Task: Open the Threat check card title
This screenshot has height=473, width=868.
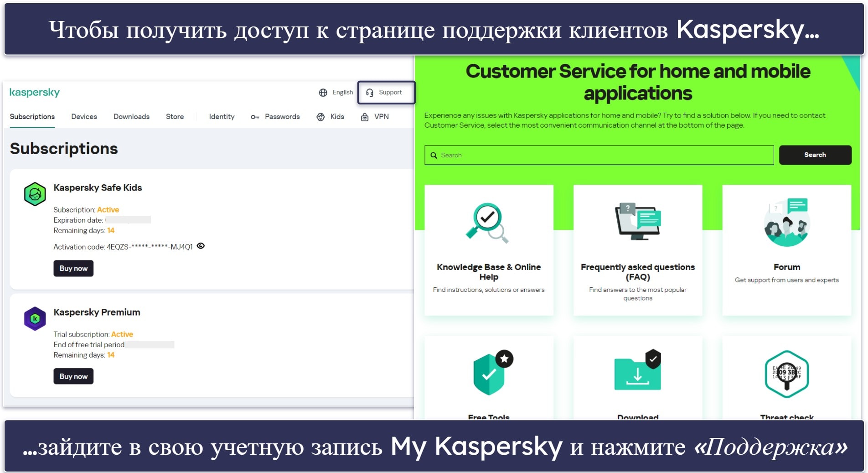Action: [786, 416]
